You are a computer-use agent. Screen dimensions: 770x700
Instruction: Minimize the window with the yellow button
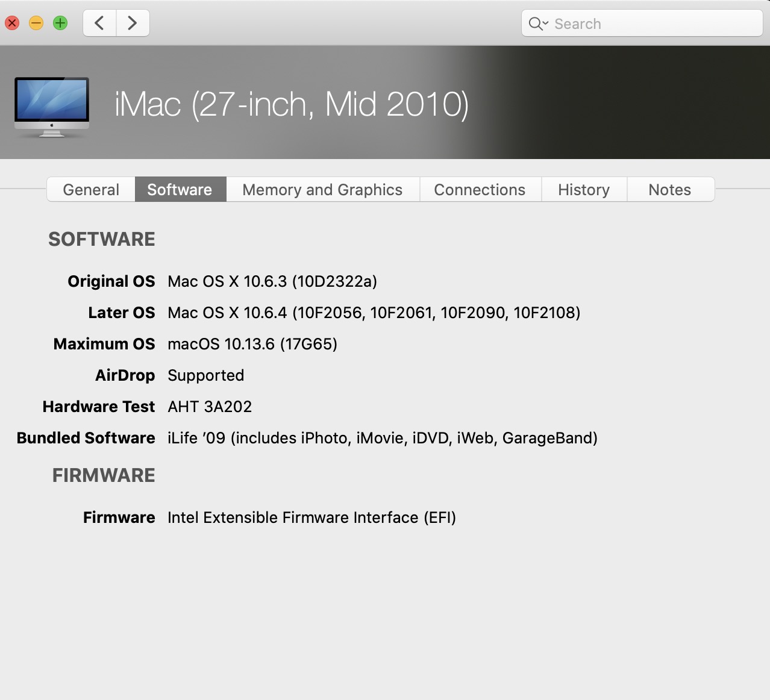(x=36, y=23)
